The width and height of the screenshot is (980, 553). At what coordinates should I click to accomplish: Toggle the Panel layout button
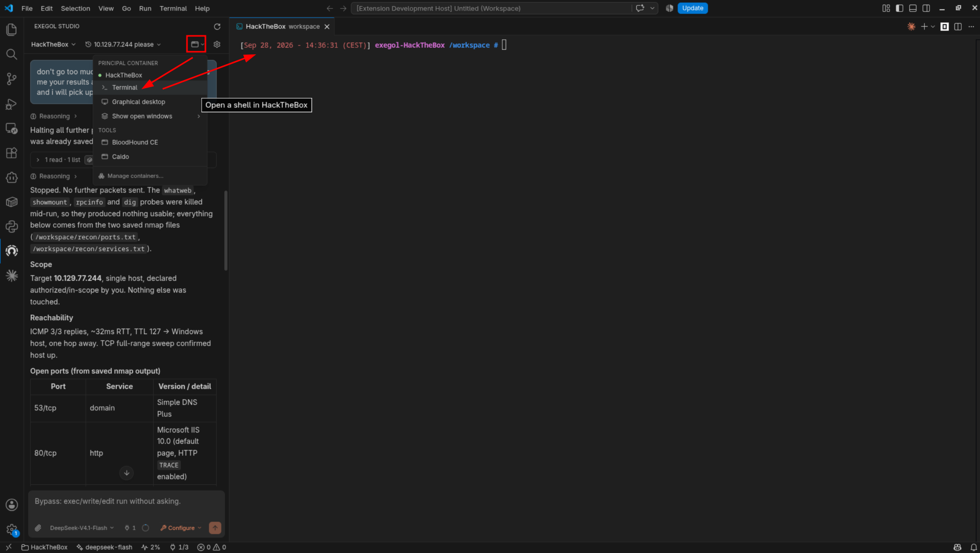[x=913, y=8]
